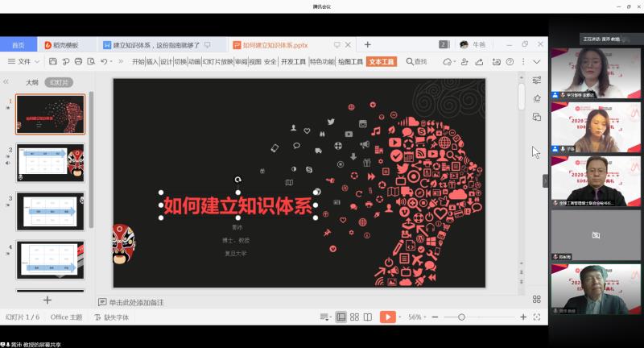Screen dimensions: 644x348
Task: Click the 缺失字体 missing fonts button
Action: 111,317
